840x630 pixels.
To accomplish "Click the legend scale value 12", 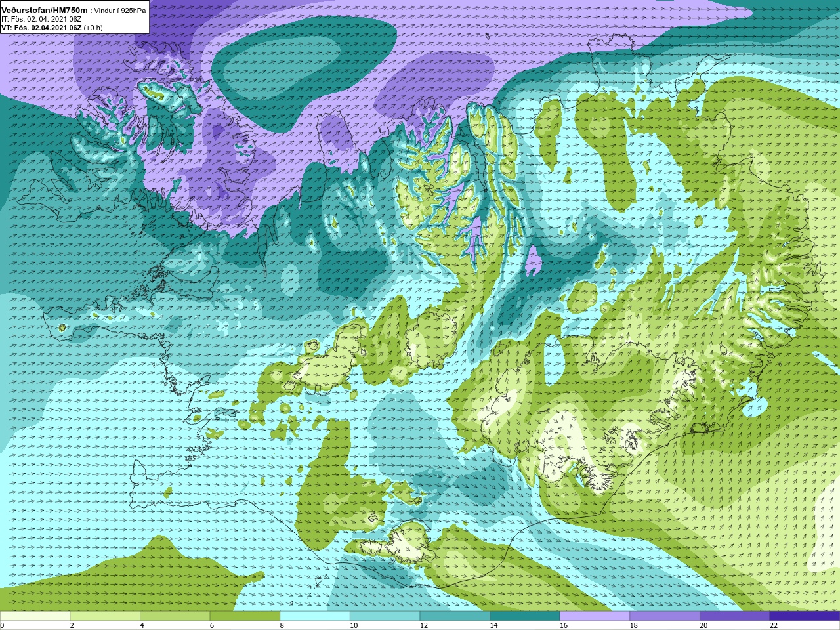I will point(424,625).
